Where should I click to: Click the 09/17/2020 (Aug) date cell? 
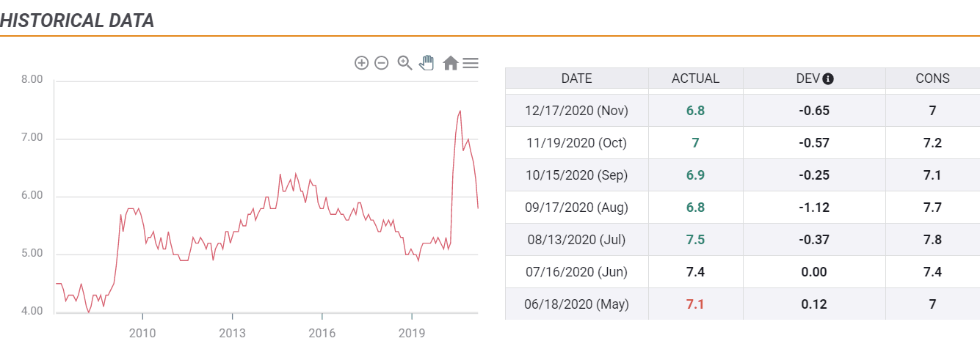pos(576,208)
